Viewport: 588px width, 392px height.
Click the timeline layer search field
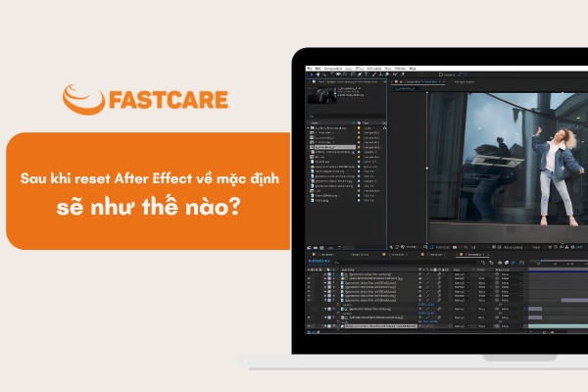405,263
